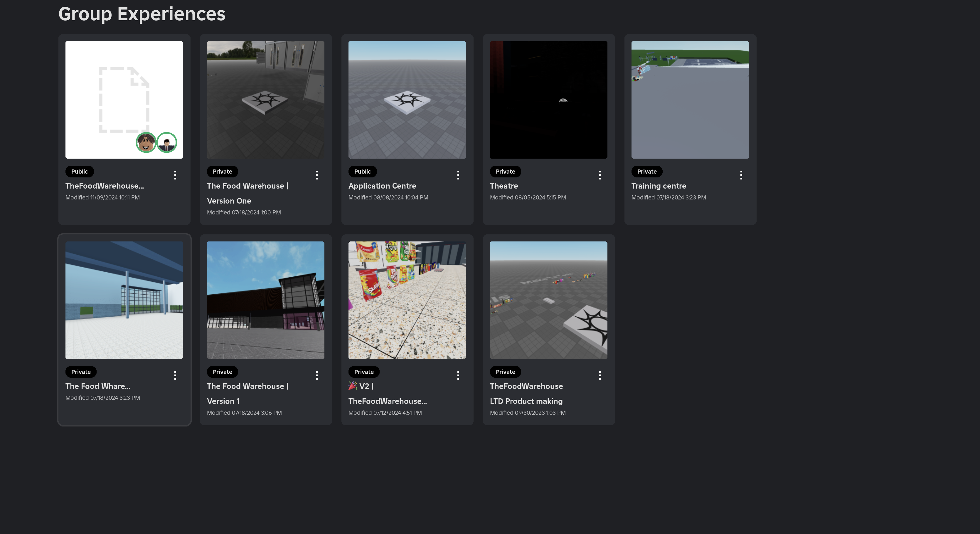The image size is (980, 534).
Task: Open options menu for V2 TheFoodWarehouse card
Action: pos(458,375)
